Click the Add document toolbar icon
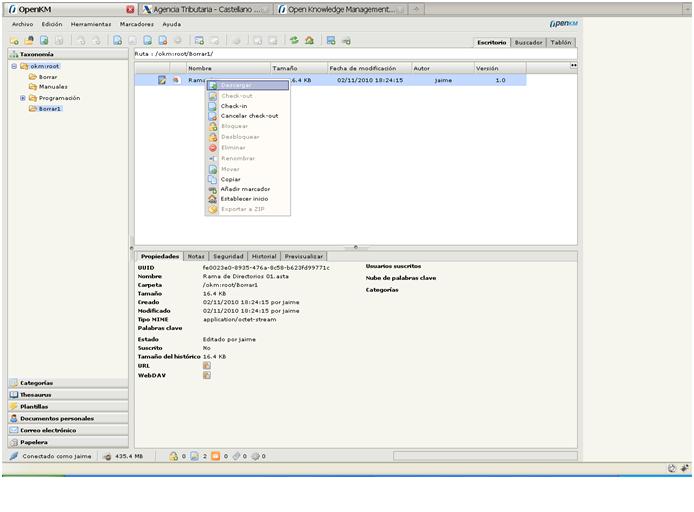 click(x=117, y=41)
